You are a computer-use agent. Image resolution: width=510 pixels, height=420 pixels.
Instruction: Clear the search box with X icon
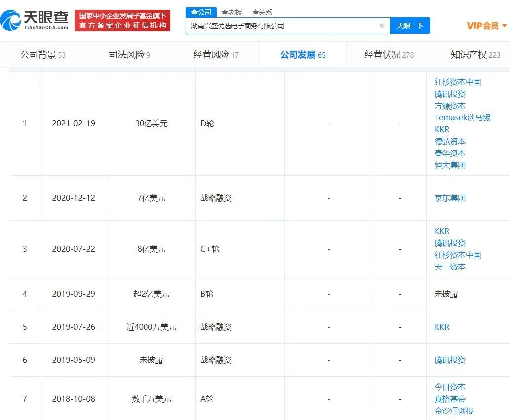point(382,26)
